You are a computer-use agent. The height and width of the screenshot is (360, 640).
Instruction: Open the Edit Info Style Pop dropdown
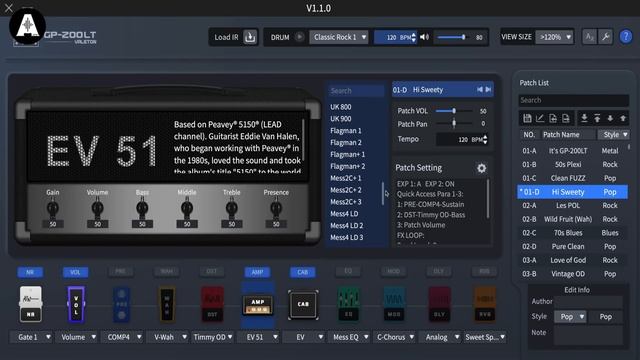[x=570, y=317]
